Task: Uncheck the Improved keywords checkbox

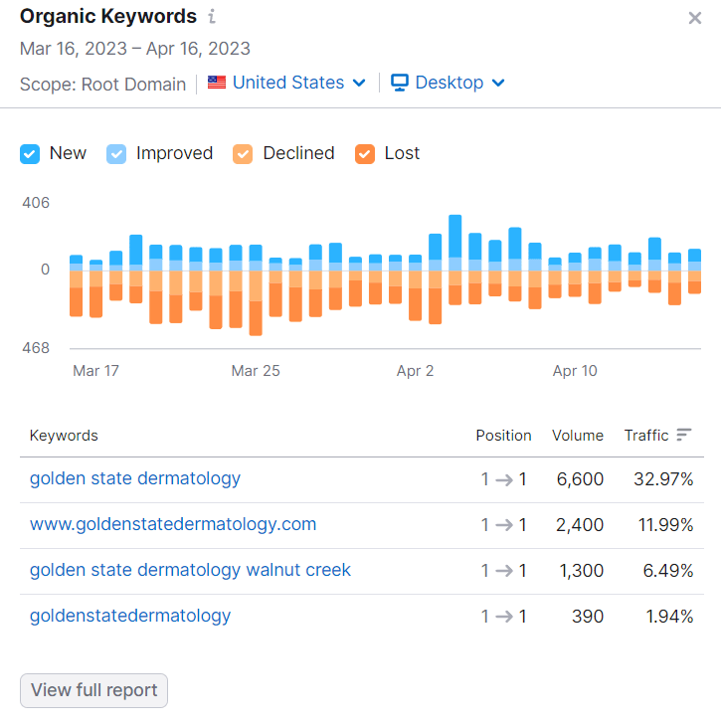Action: coord(116,154)
